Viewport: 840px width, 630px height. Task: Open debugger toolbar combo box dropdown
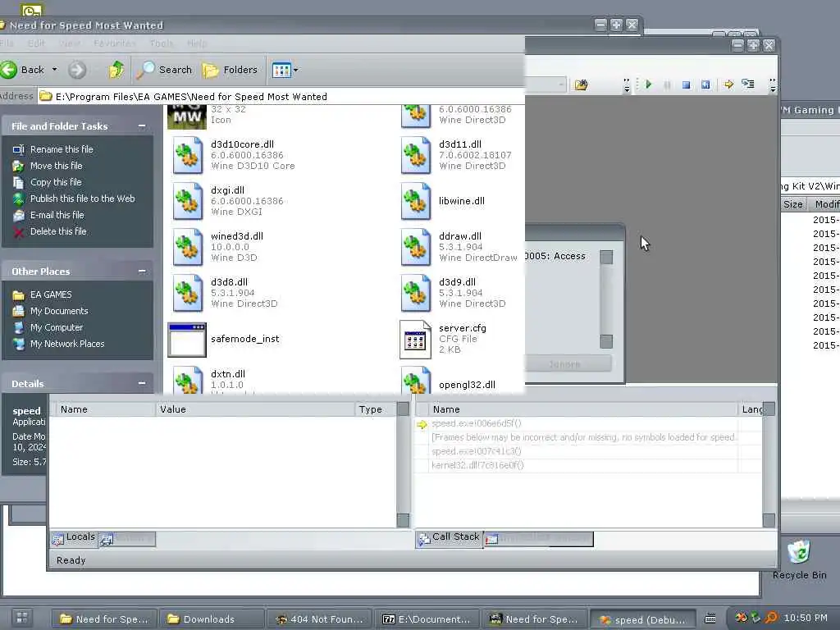point(561,84)
